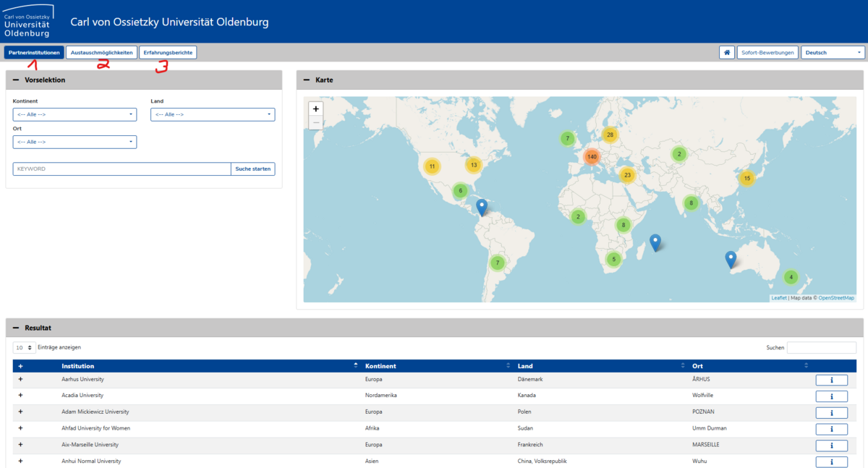Screen dimensions: 868x468
Task: Click the blue map pin west of Australia
Action: (x=731, y=259)
